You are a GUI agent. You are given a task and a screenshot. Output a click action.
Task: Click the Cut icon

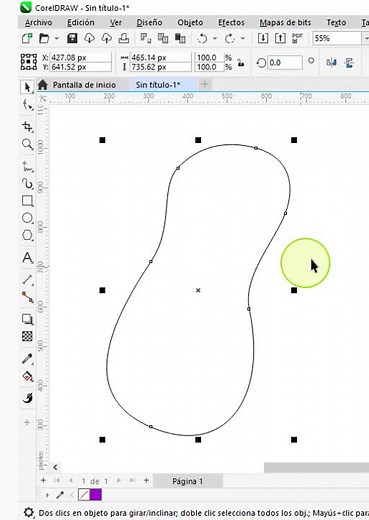(145, 38)
